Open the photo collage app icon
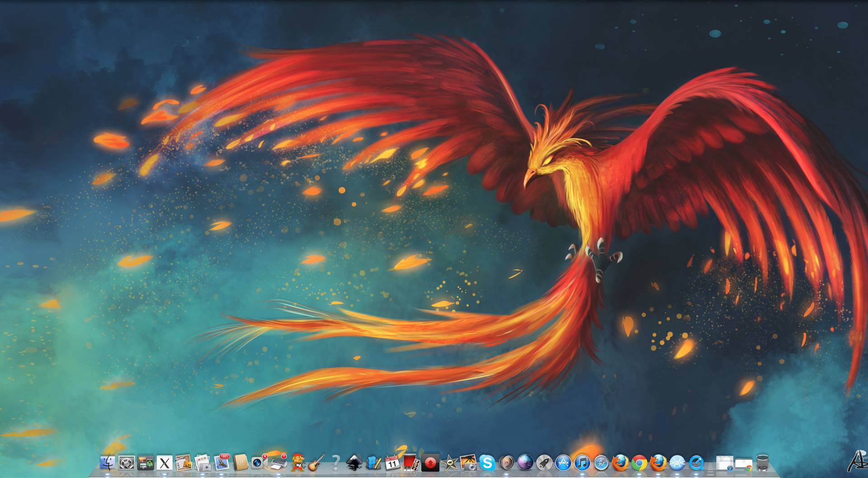 (184, 463)
